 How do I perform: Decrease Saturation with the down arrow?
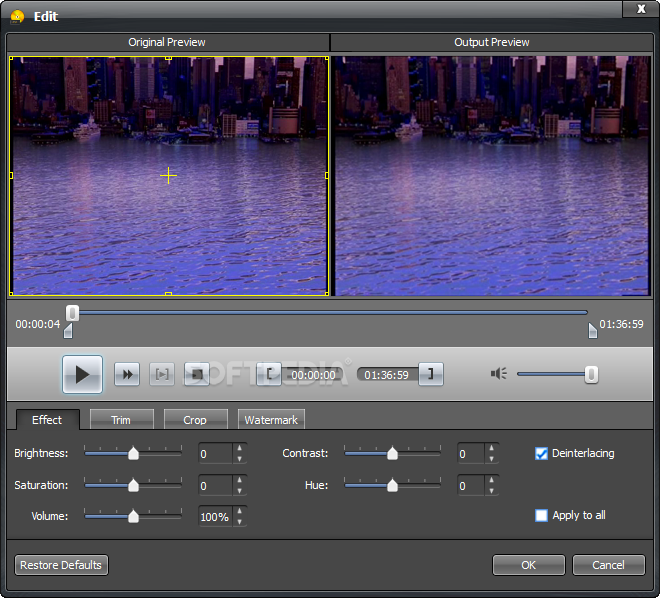239,491
